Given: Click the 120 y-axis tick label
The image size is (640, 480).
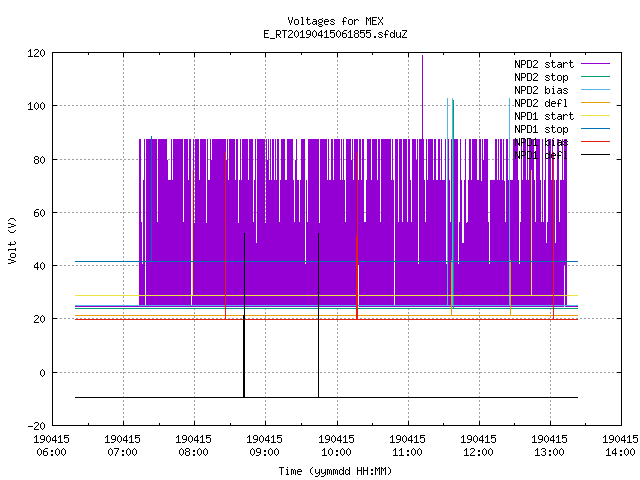Looking at the screenshot, I should click(x=36, y=53).
